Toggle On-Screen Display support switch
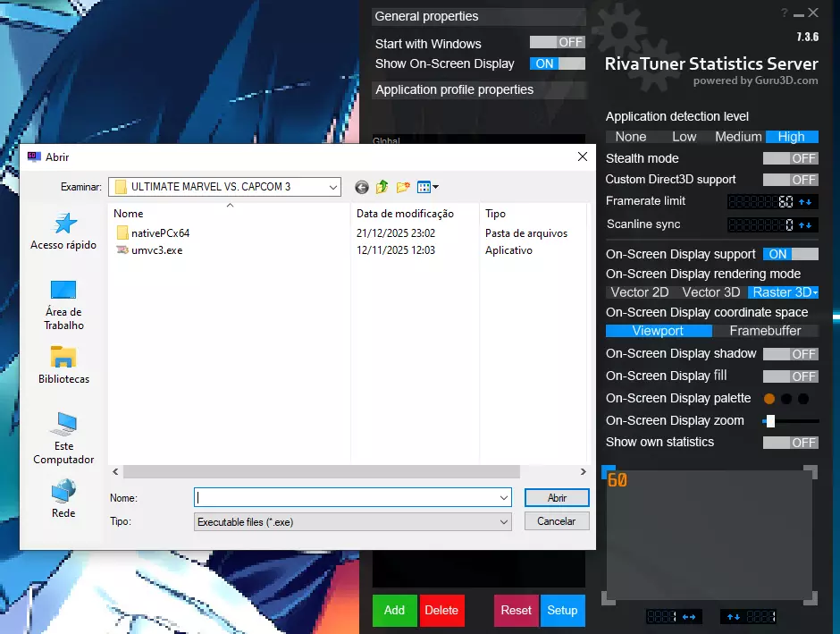The image size is (840, 634). 791,254
